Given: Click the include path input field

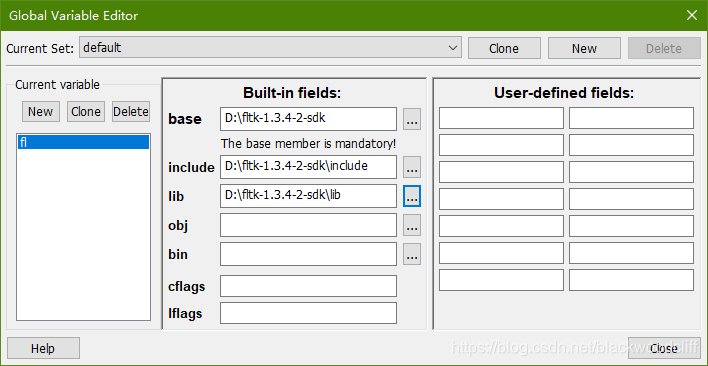Looking at the screenshot, I should coord(308,167).
